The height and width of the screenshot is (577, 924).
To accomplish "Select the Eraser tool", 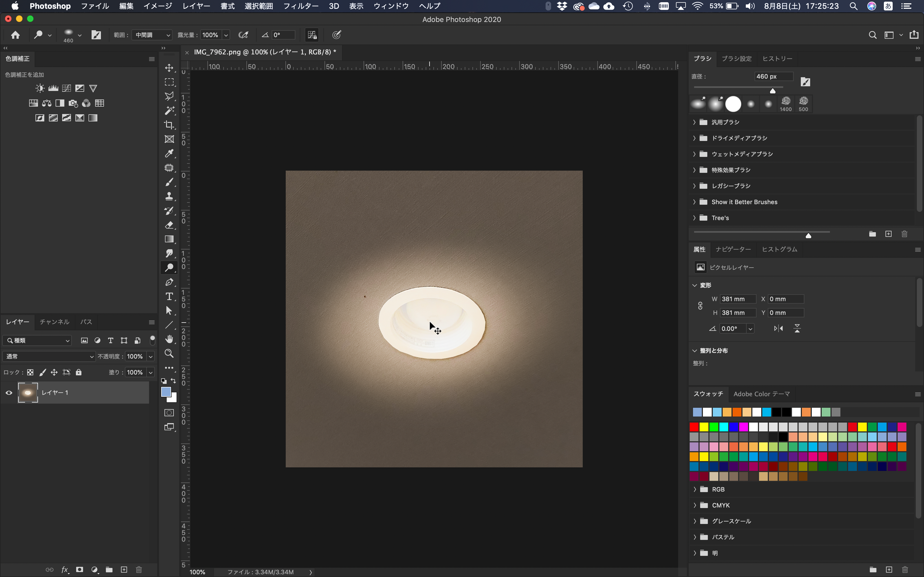I will (x=169, y=225).
